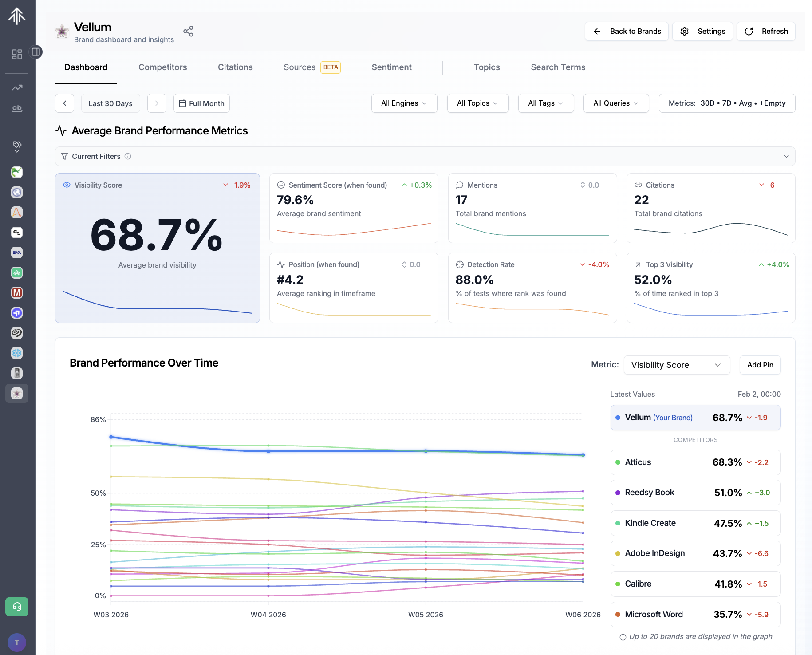Open the green headset support button
This screenshot has width=812, height=655.
click(x=16, y=606)
